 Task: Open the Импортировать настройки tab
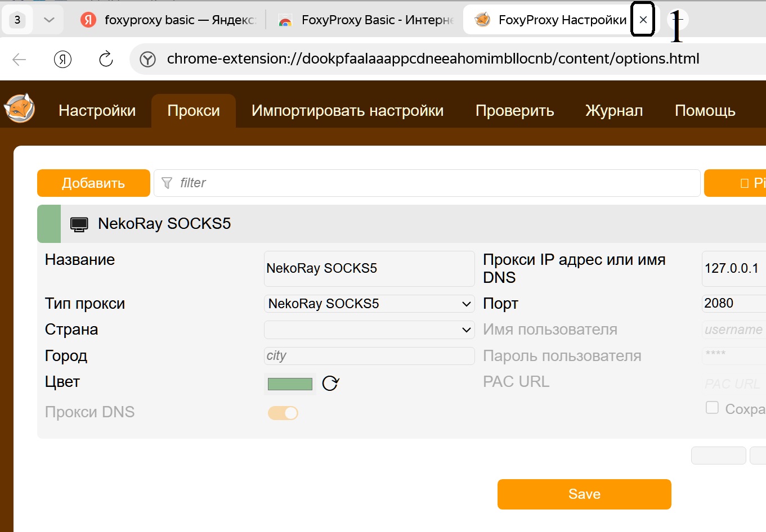tap(347, 111)
